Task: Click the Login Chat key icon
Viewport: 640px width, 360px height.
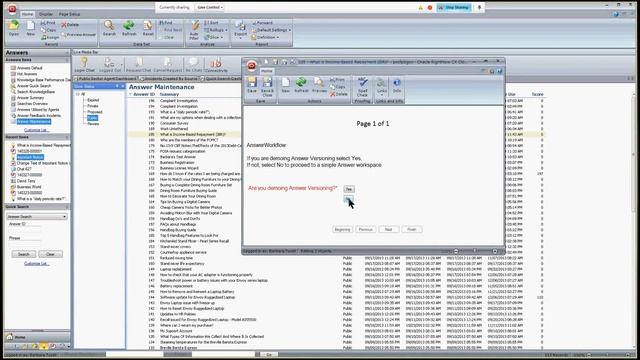Action: pos(84,65)
